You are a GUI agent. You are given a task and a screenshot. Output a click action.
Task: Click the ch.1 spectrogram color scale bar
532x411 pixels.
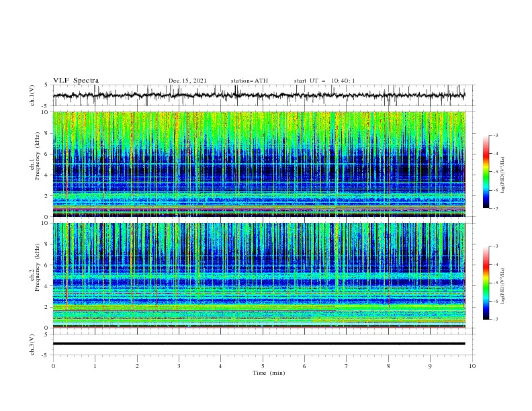(486, 171)
